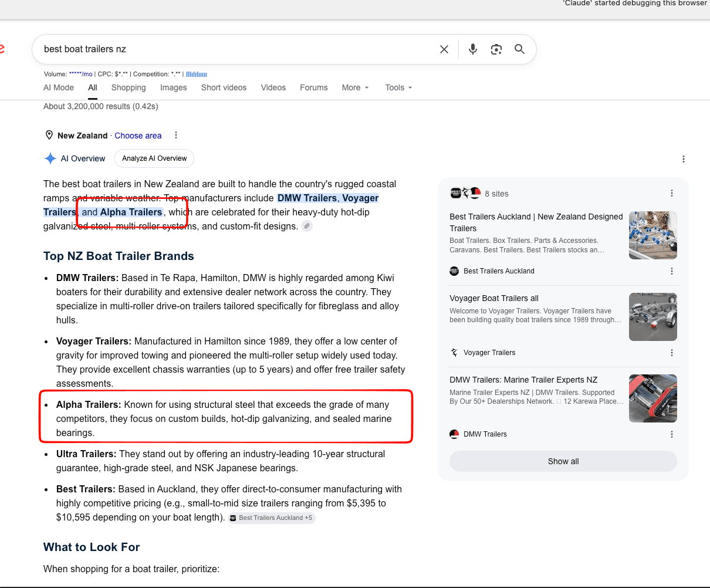Click the magnifying glass search button

(x=519, y=49)
